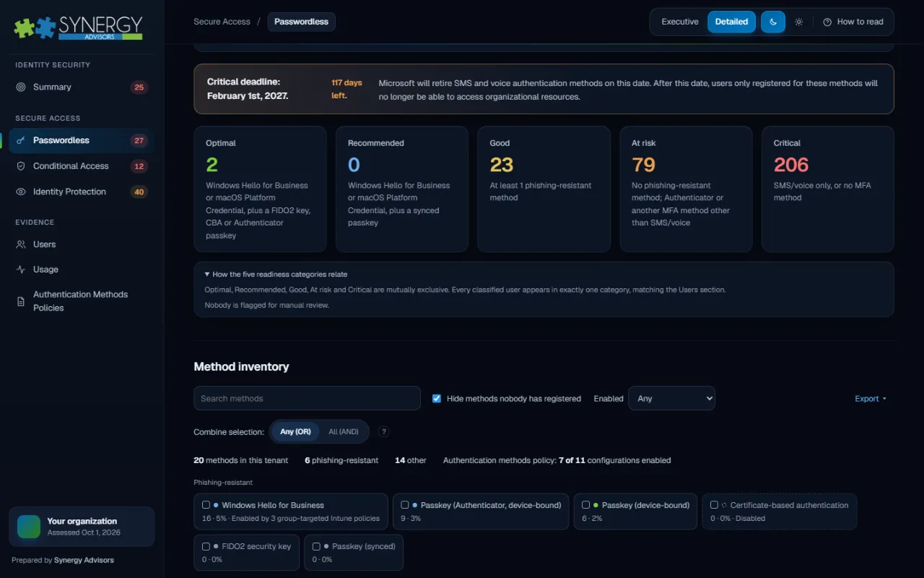Click the Passwordless key icon

point(20,140)
